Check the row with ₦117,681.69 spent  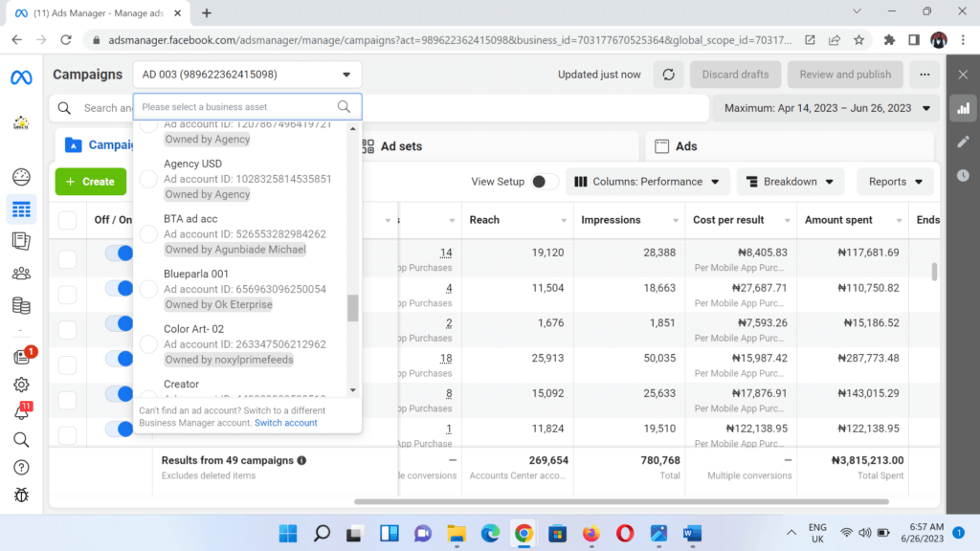(x=68, y=259)
